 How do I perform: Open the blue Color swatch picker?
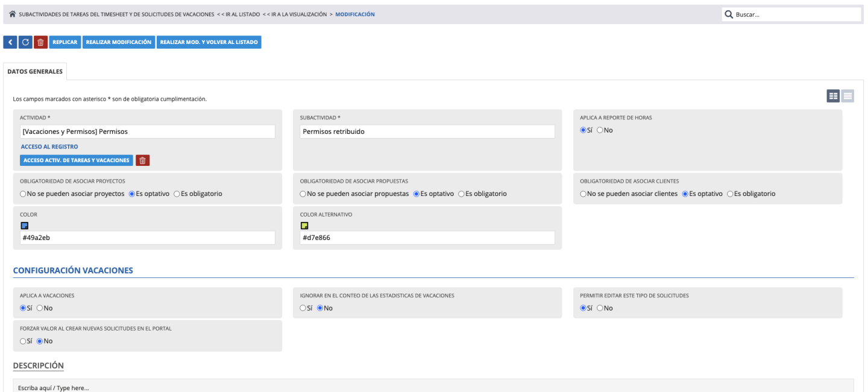click(x=25, y=226)
